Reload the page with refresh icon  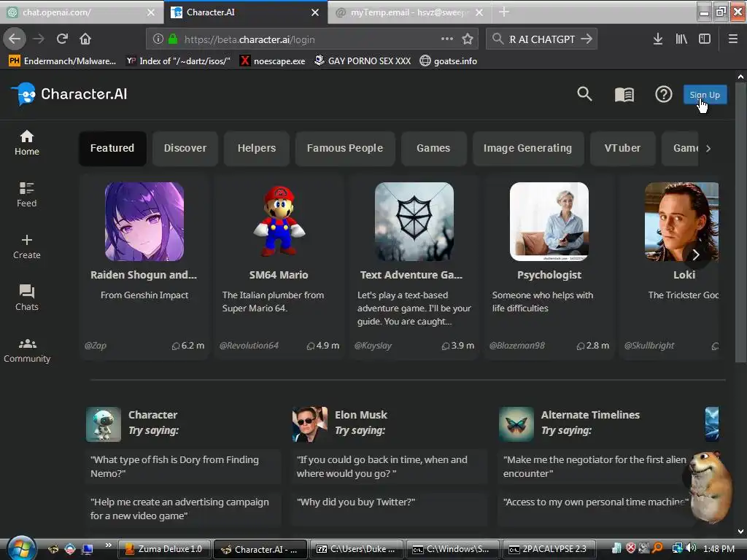63,39
